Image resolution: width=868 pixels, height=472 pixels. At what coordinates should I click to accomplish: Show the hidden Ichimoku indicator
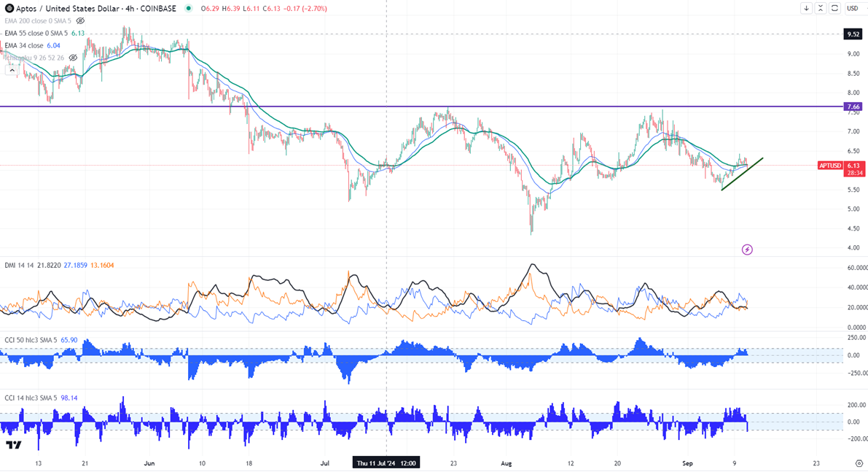point(73,58)
